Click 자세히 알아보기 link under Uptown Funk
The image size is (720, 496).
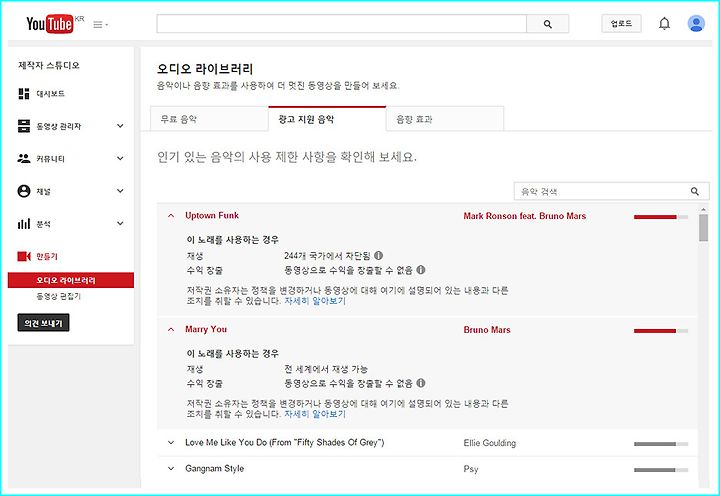pos(315,301)
